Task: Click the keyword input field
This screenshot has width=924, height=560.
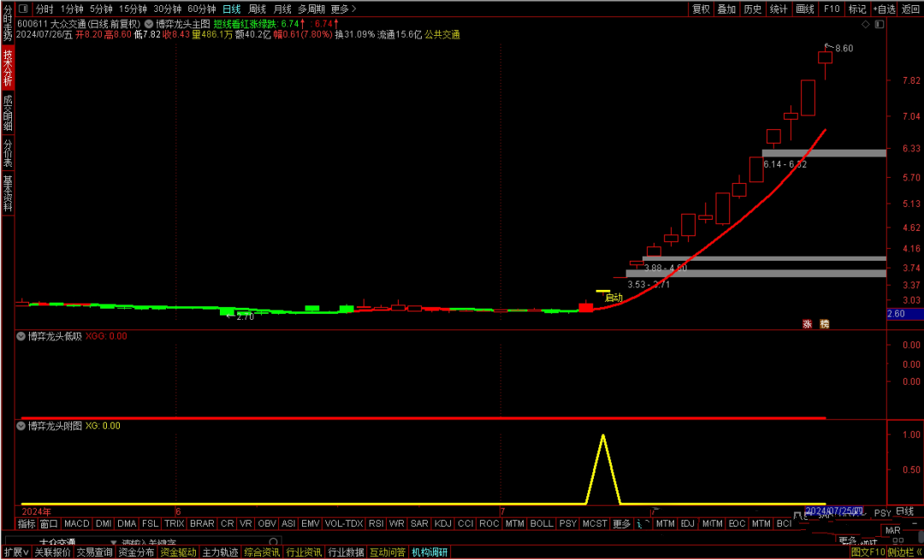Action: coord(188,542)
